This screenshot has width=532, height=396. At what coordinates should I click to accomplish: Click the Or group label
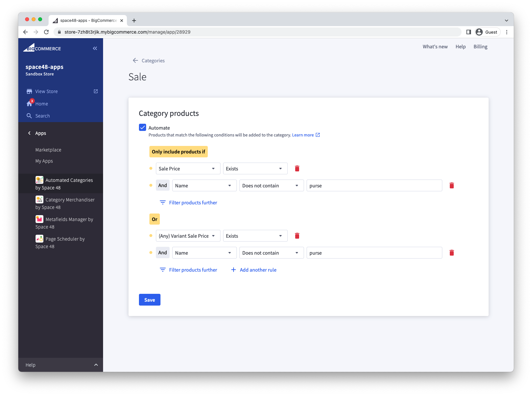(155, 219)
